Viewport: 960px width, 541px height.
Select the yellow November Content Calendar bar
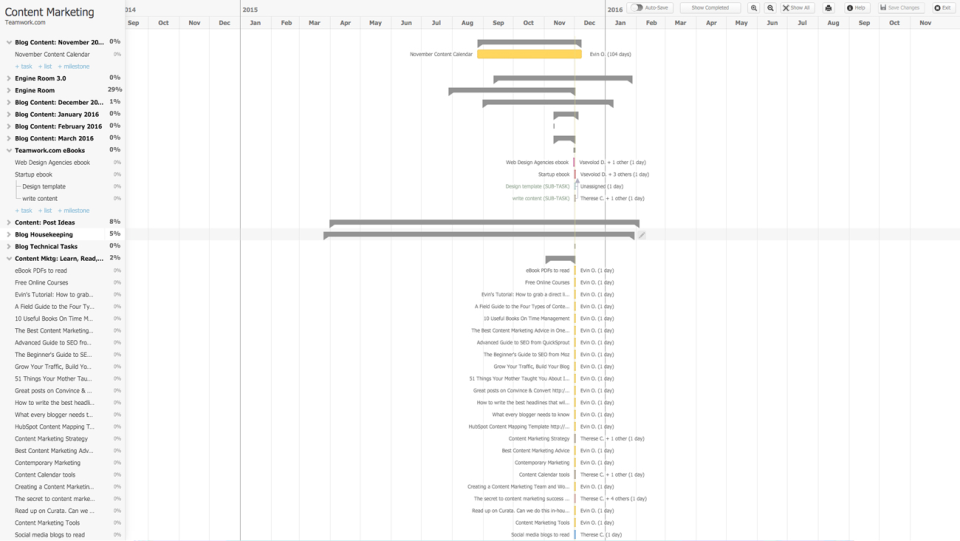click(530, 54)
